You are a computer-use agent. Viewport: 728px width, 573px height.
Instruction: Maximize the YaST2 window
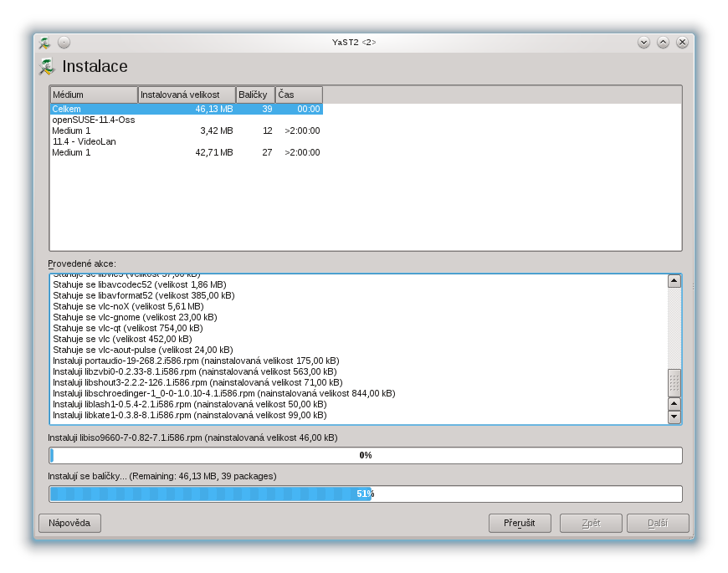(x=663, y=42)
